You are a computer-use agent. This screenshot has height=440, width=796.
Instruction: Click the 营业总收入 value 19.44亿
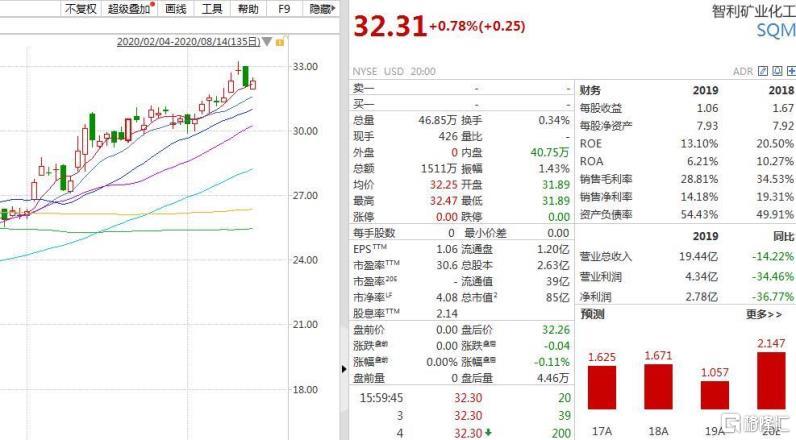pos(699,257)
